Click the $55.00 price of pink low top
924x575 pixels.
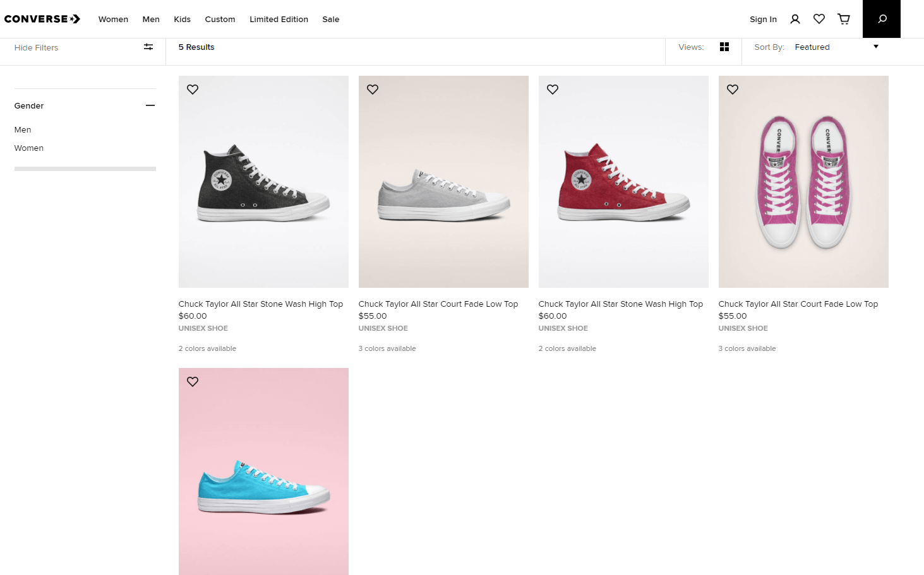pyautogui.click(x=733, y=316)
